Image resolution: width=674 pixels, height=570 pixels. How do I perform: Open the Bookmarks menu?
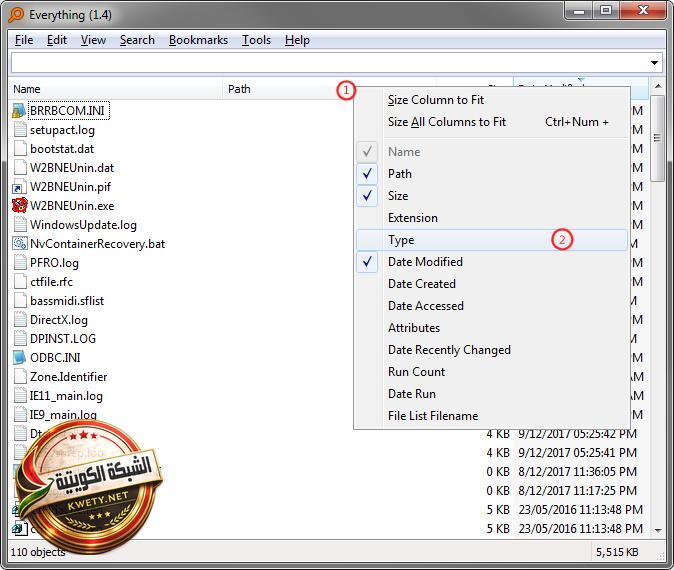(x=198, y=40)
